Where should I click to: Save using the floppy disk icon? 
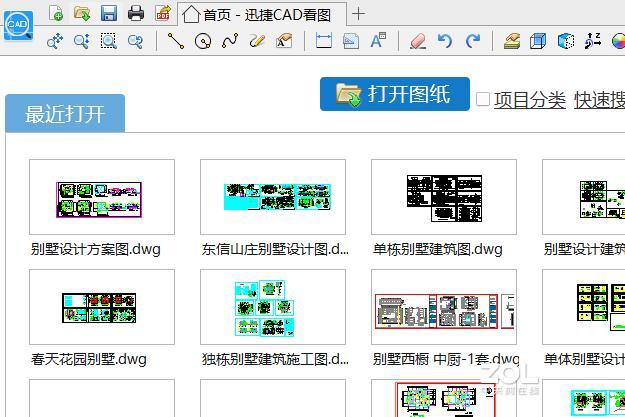click(109, 13)
